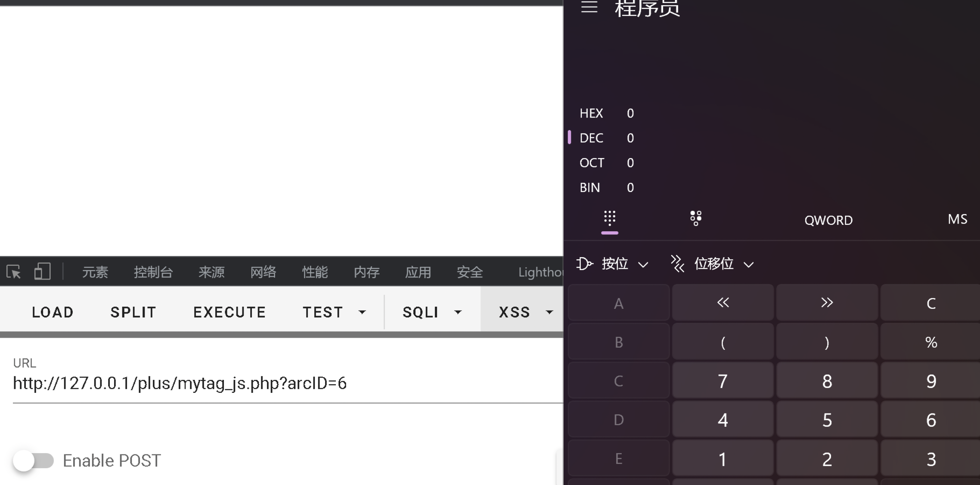Click the hex letter B key
The height and width of the screenshot is (485, 980).
[x=619, y=342]
